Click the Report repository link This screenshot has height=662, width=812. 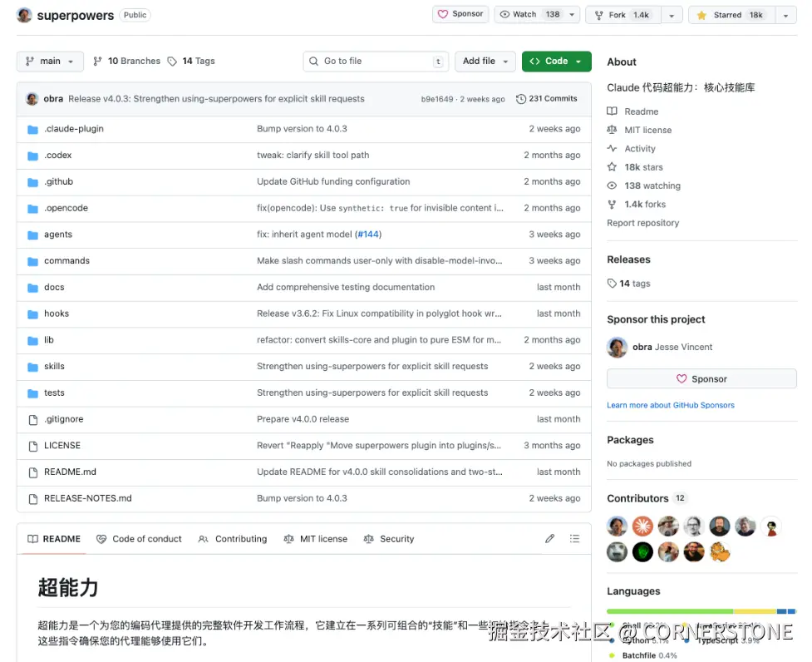[642, 223]
